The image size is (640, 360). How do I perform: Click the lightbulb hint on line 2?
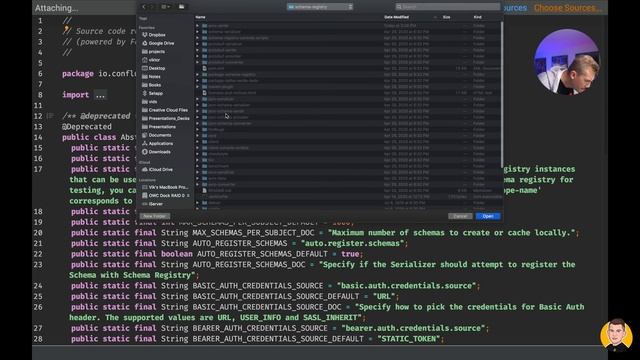[67, 30]
